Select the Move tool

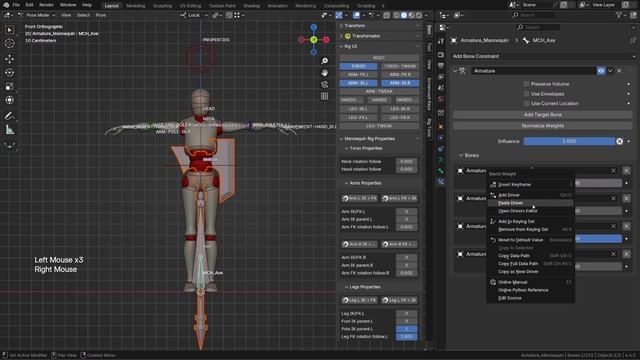point(10,59)
